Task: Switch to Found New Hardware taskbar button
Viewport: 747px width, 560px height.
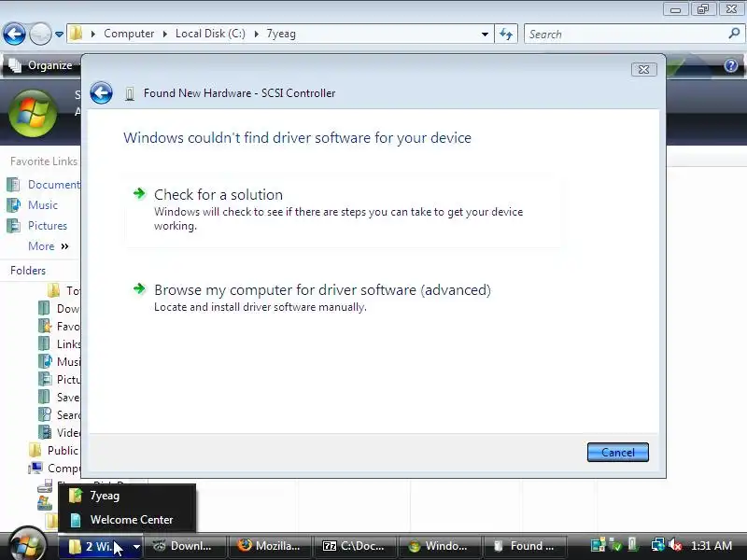Action: [x=524, y=546]
